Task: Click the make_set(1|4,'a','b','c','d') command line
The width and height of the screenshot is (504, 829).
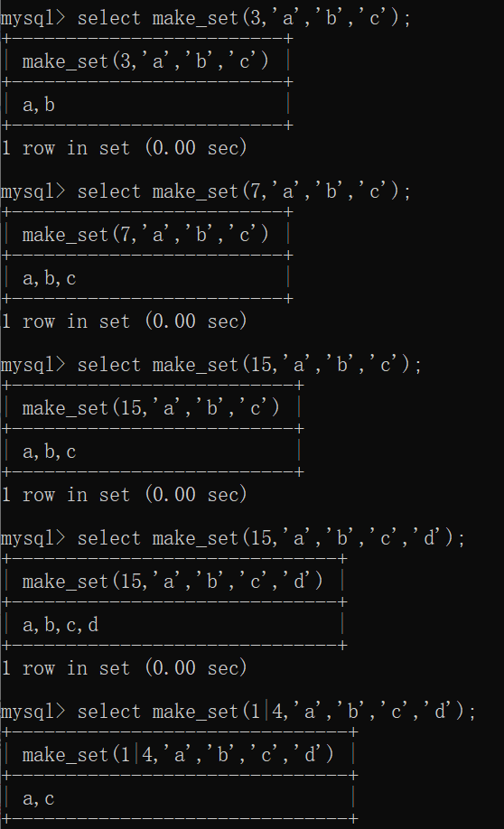Action: click(238, 712)
